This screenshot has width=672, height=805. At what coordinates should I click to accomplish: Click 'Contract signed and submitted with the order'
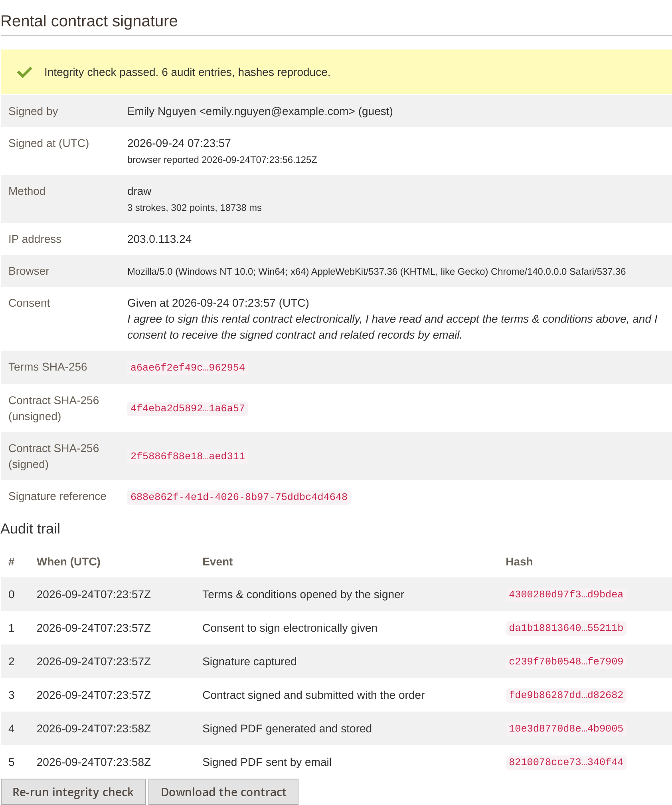314,695
